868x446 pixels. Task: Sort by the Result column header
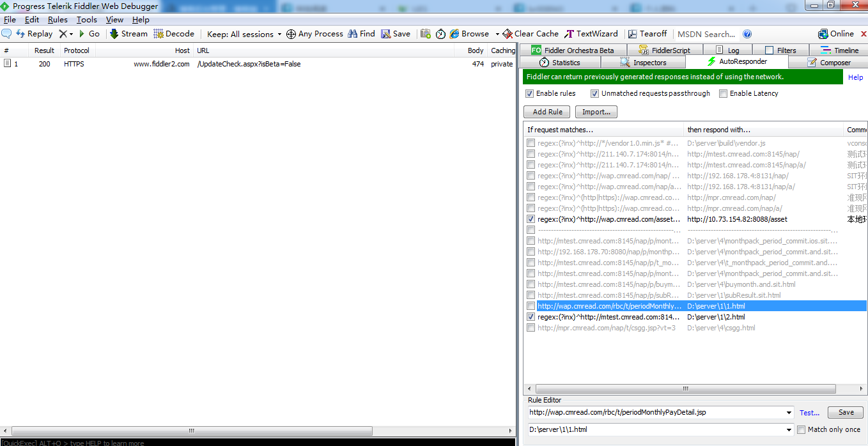[44, 50]
